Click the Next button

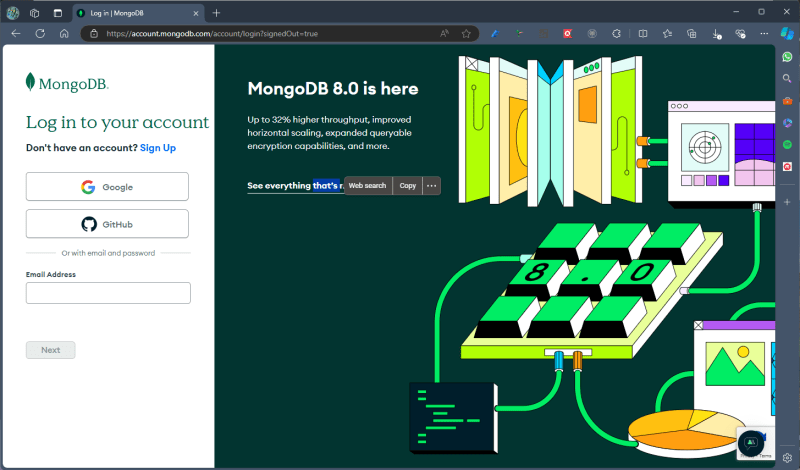click(x=51, y=350)
